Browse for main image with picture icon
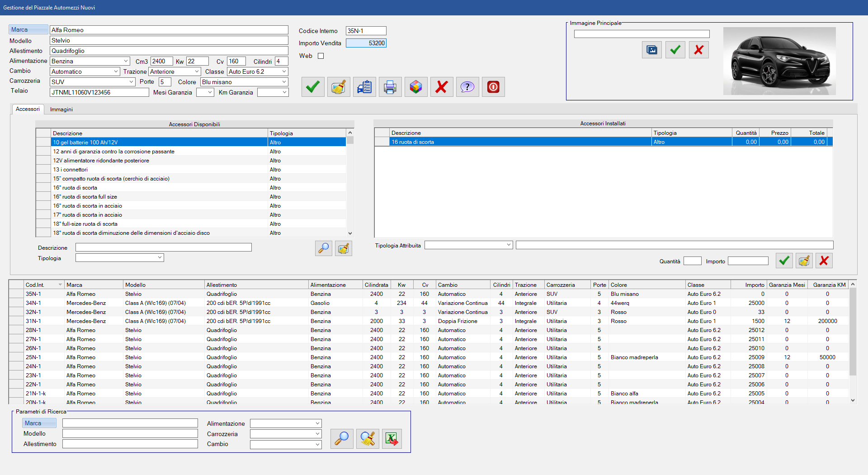 [651, 50]
